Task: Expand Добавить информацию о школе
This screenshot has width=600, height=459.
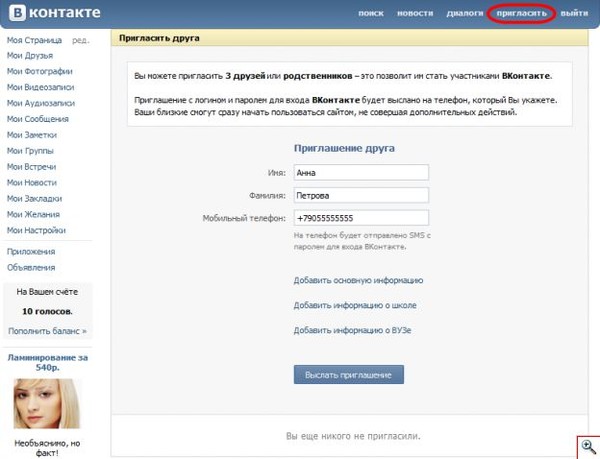Action: [x=355, y=306]
